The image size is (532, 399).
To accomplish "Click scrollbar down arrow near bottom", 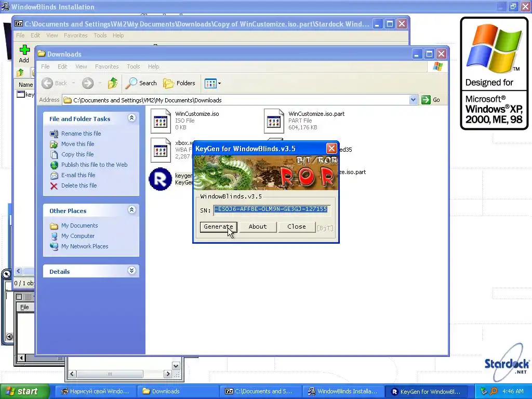I will pyautogui.click(x=176, y=366).
